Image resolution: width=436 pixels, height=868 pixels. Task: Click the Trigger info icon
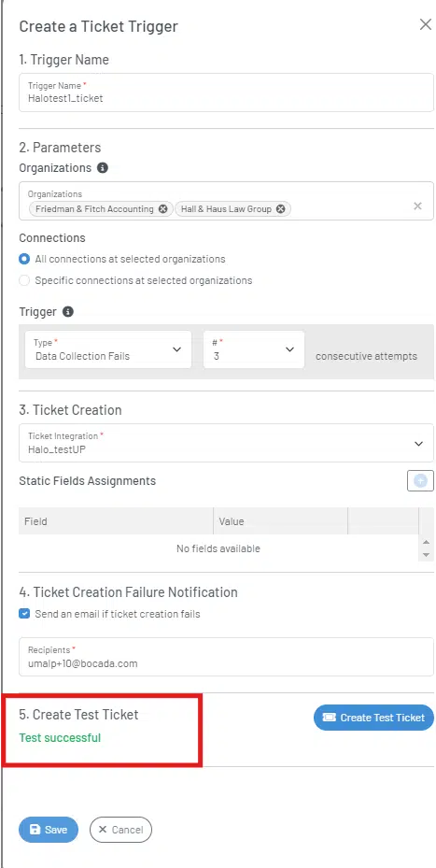pyautogui.click(x=68, y=312)
